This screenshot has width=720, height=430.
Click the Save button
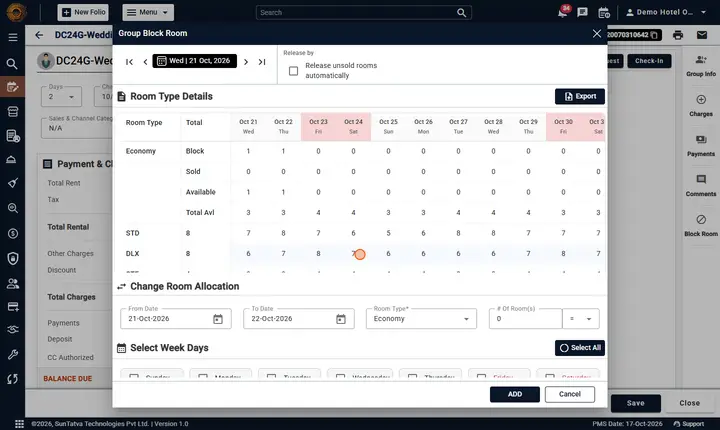click(636, 403)
